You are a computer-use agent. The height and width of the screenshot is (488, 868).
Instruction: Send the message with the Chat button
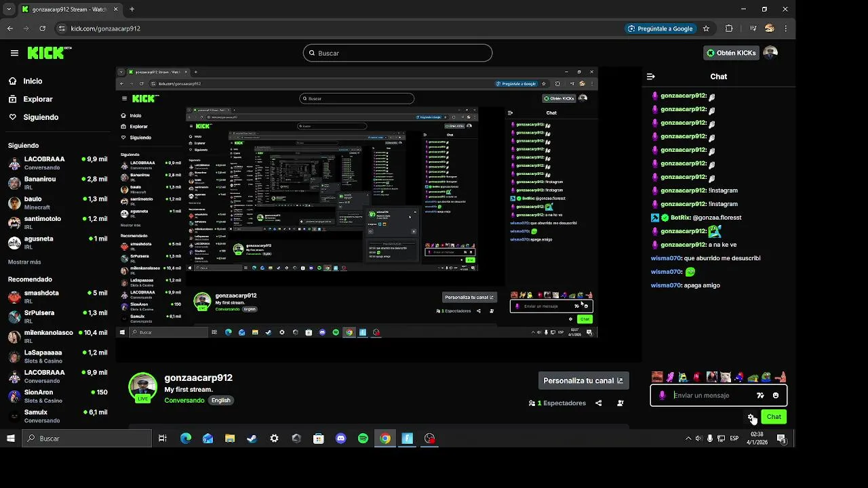(x=774, y=417)
